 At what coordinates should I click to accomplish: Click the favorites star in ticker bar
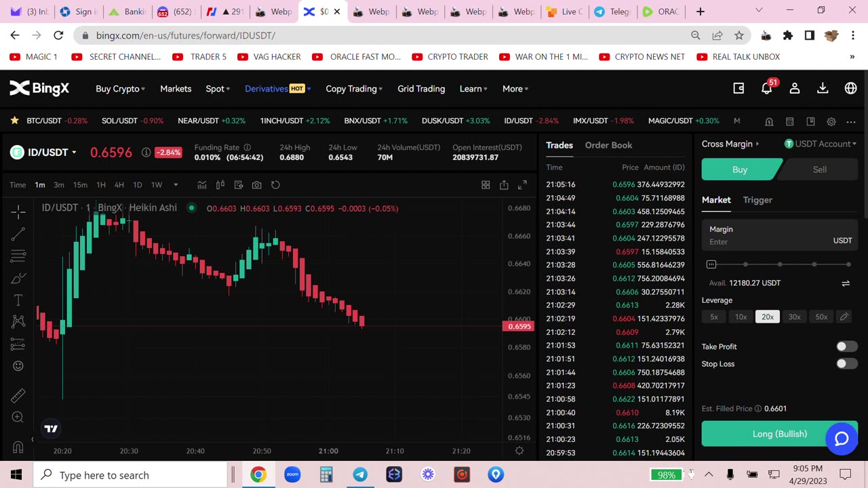(14, 121)
